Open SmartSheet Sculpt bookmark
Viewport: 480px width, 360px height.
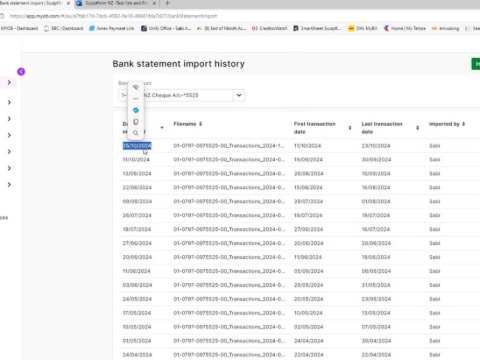[317, 28]
